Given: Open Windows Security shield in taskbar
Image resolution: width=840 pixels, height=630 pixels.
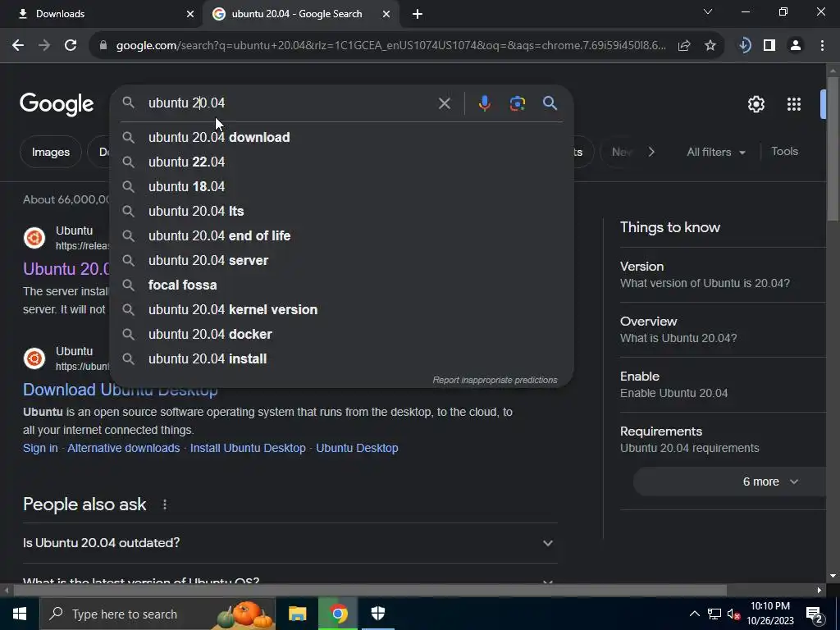Looking at the screenshot, I should tap(378, 614).
